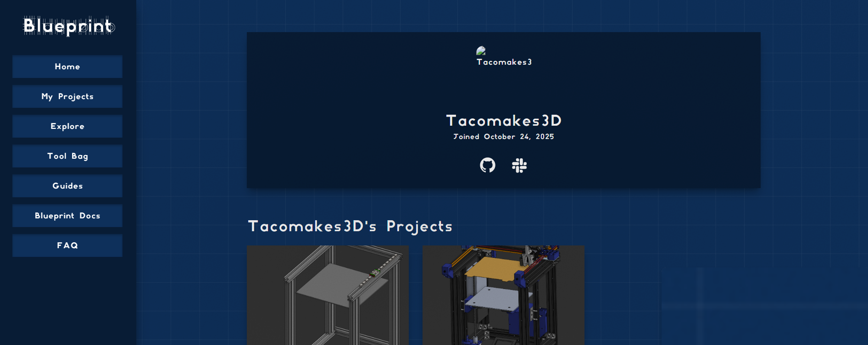Click the Blueprint logo in sidebar
The height and width of the screenshot is (345, 868).
coord(68,26)
